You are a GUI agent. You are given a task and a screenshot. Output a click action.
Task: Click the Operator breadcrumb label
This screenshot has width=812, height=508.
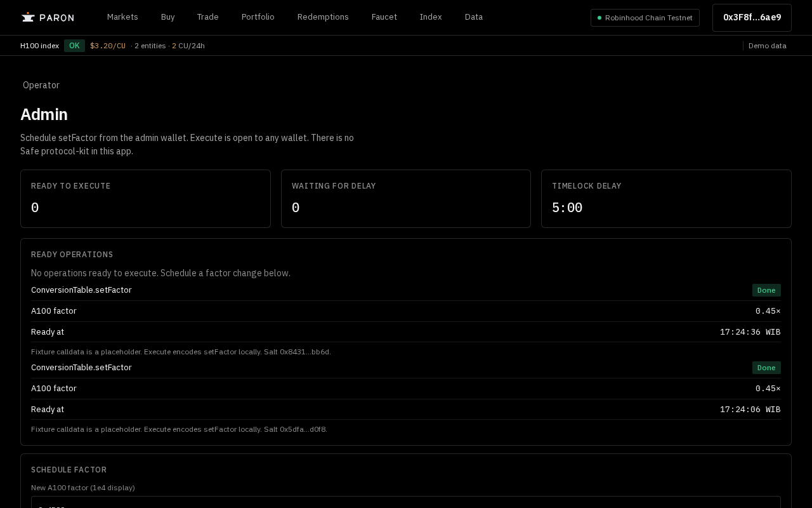41,85
